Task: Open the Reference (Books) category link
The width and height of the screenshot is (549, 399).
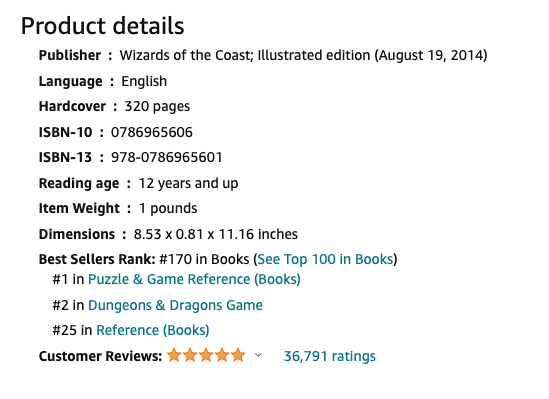Action: tap(153, 330)
